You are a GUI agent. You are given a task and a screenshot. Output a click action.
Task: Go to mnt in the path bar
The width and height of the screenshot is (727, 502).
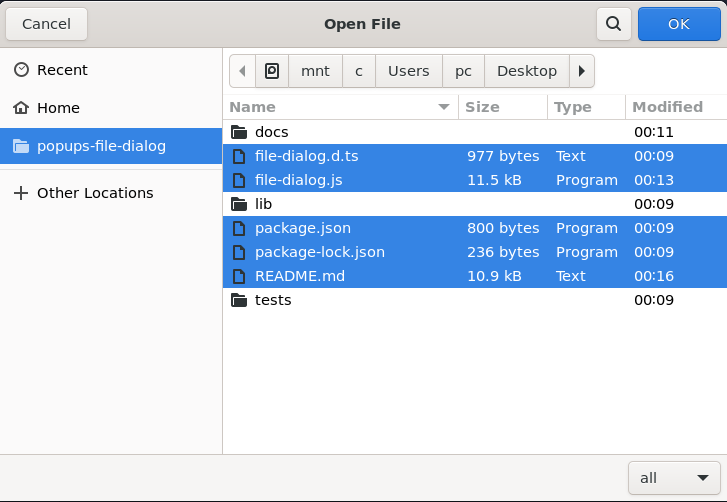click(315, 71)
